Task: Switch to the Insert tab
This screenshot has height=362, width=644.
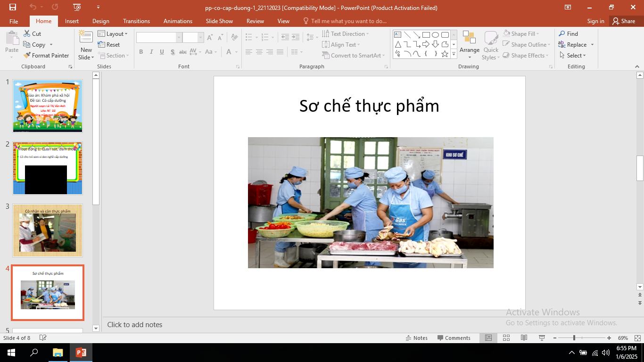Action: (72, 21)
